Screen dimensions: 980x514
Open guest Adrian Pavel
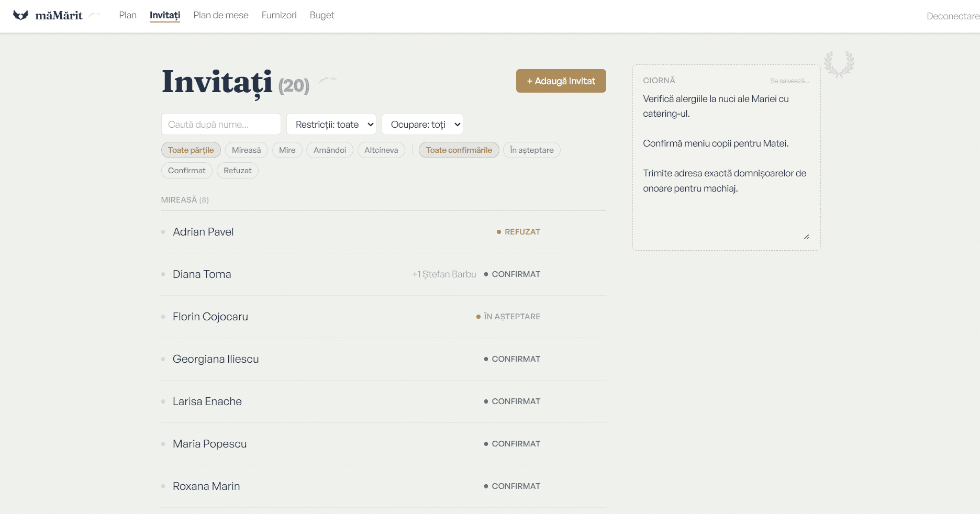[x=203, y=232]
